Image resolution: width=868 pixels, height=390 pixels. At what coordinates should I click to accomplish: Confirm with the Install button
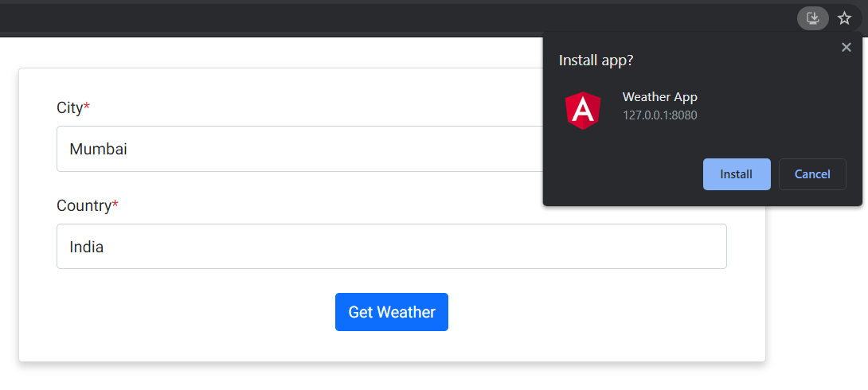pyautogui.click(x=737, y=174)
